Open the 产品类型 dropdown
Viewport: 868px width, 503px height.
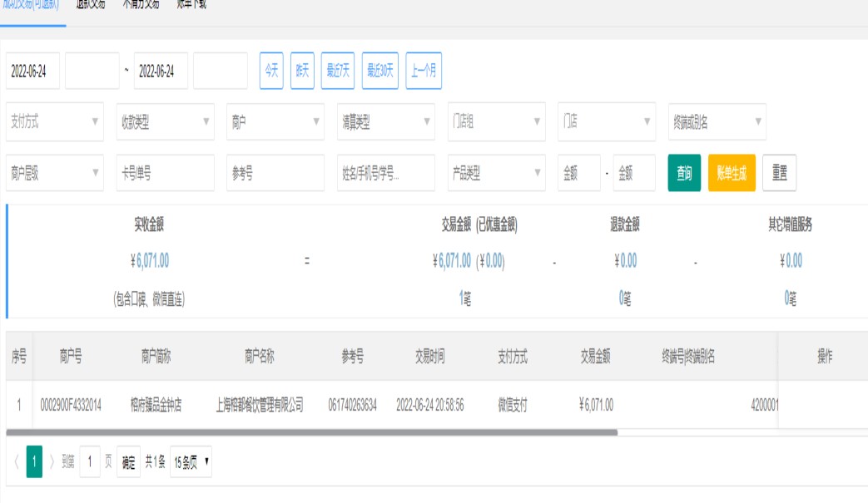coord(496,173)
